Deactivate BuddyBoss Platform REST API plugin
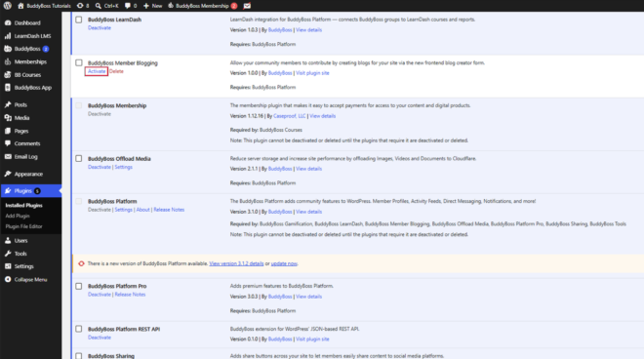Image resolution: width=644 pixels, height=359 pixels. 100,338
